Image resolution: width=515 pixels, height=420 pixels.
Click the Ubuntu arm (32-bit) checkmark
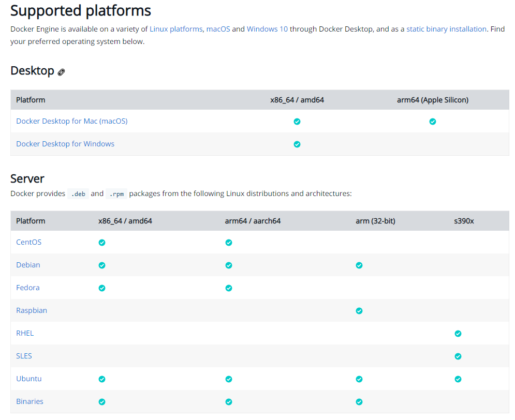point(359,379)
